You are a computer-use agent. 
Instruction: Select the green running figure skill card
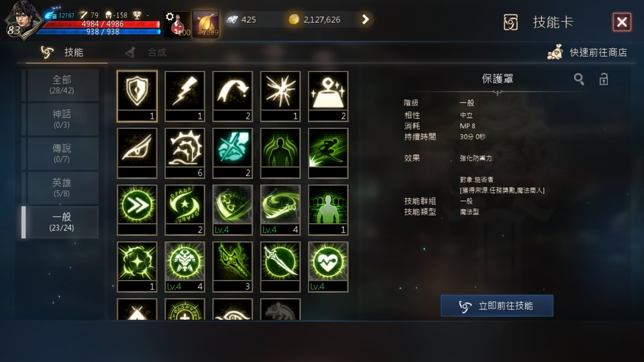(x=328, y=153)
